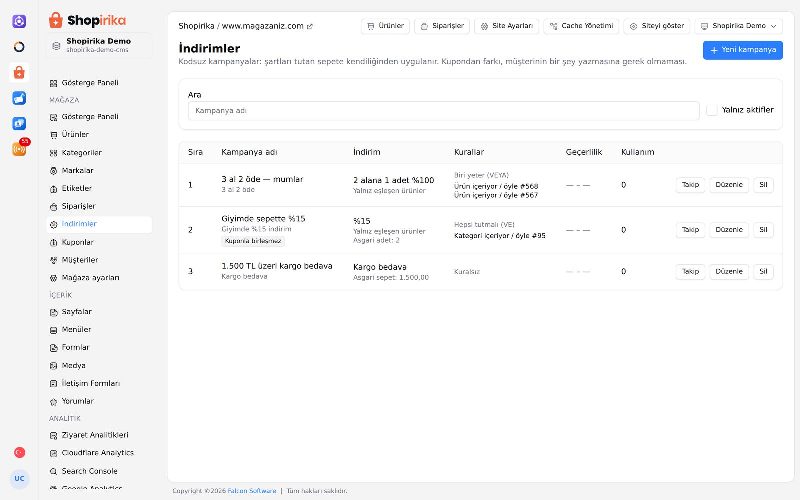
Task: Click 'Kategori içeriyor / öyle #95' rule text
Action: (499, 236)
